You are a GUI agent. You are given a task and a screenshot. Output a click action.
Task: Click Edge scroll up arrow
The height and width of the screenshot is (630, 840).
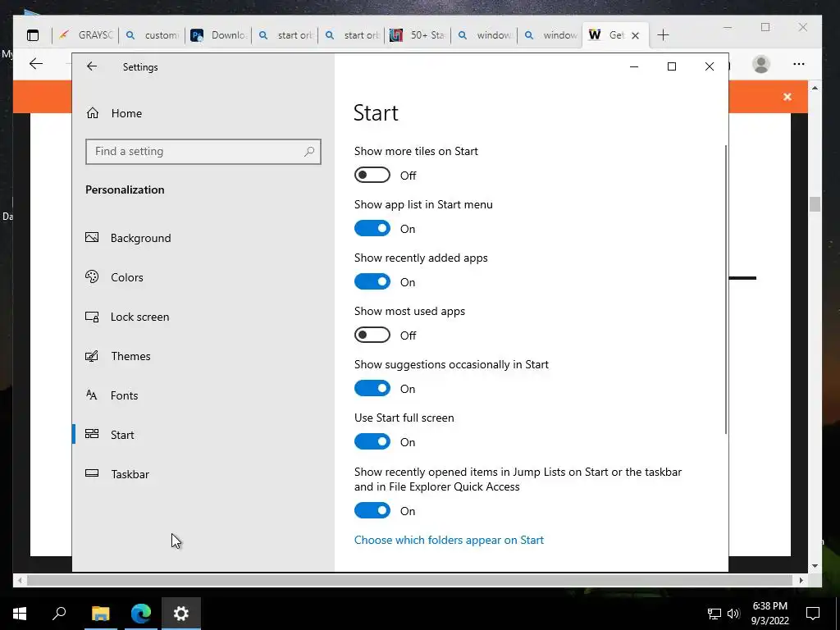pyautogui.click(x=815, y=88)
